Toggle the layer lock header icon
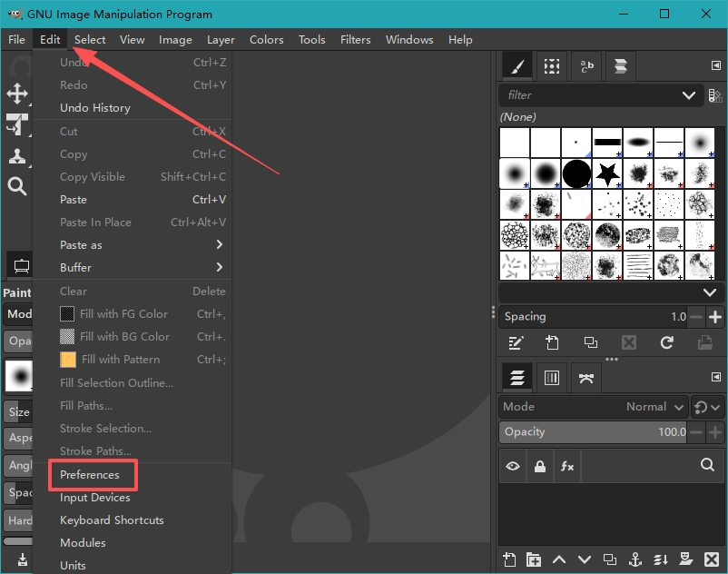The width and height of the screenshot is (728, 574). [539, 466]
